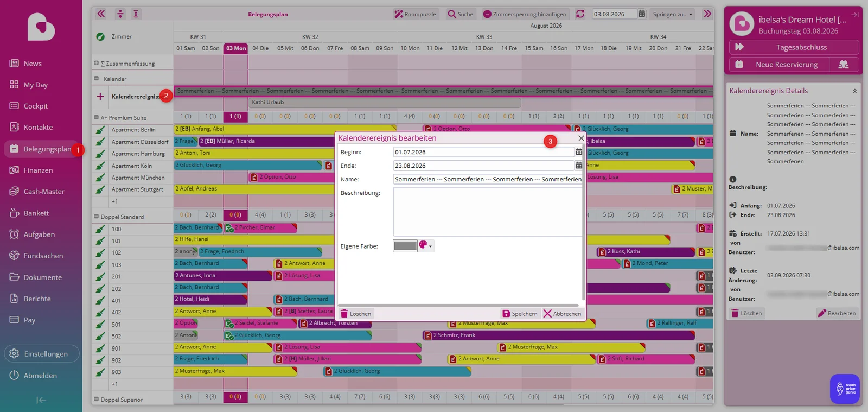Click the collapse-all-rows toolbar icon
Screen dimensions: 868x412
[x=120, y=14]
